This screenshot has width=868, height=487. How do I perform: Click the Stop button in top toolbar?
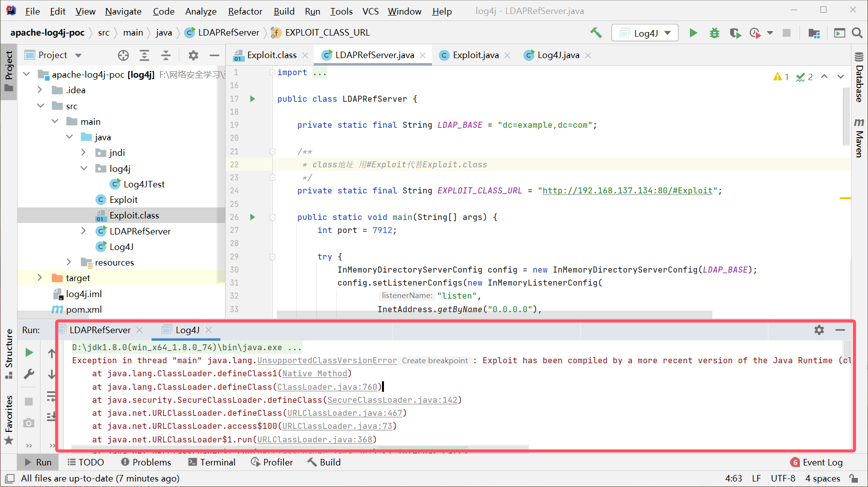pos(786,33)
